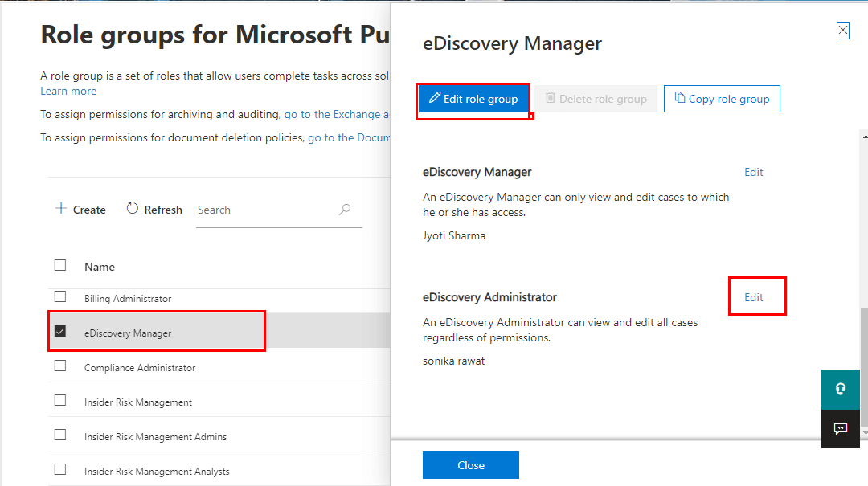Image resolution: width=868 pixels, height=486 pixels.
Task: Open the help headset icon button
Action: point(841,389)
